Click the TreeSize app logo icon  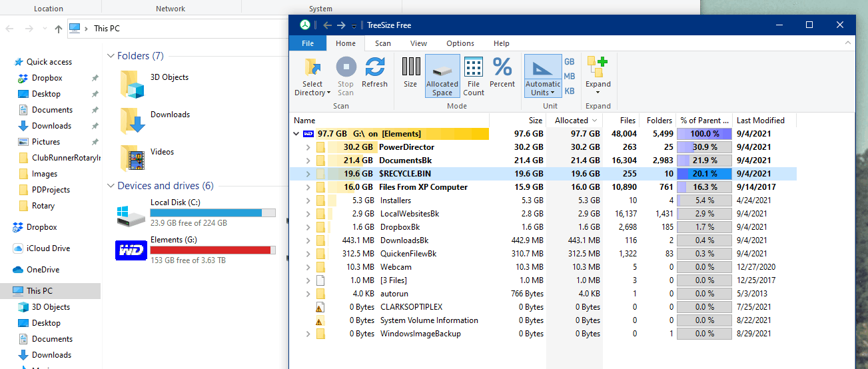click(304, 25)
